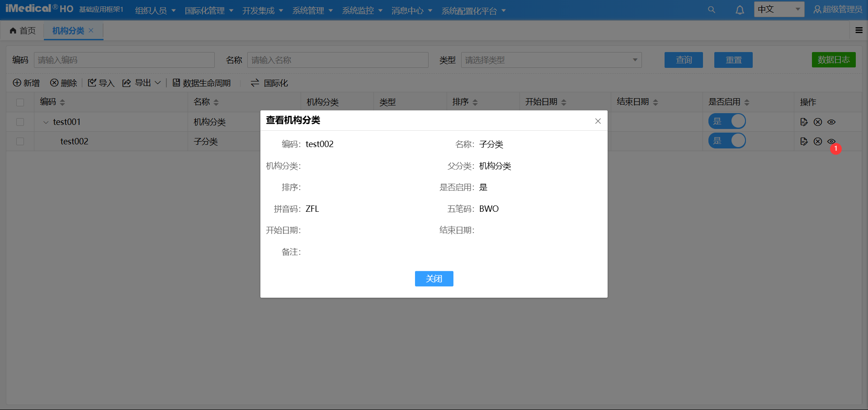
Task: Type in the 名称 search input field
Action: (338, 60)
